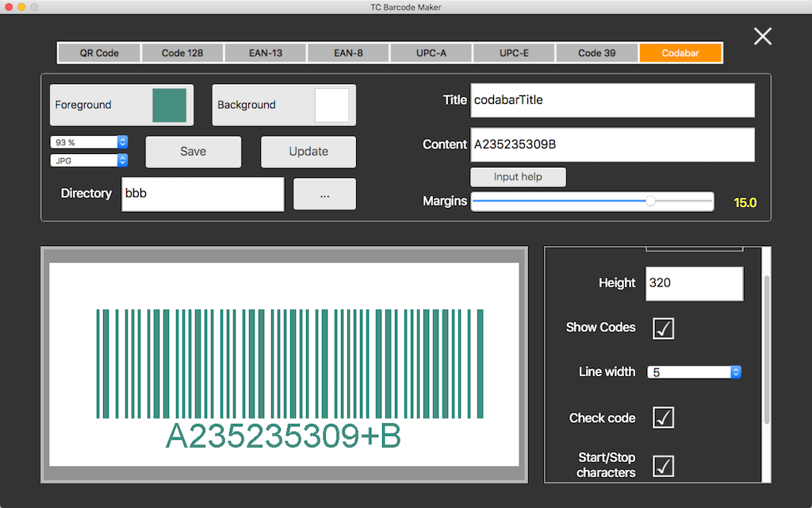This screenshot has height=508, width=812.
Task: Click the Update button
Action: coord(308,152)
